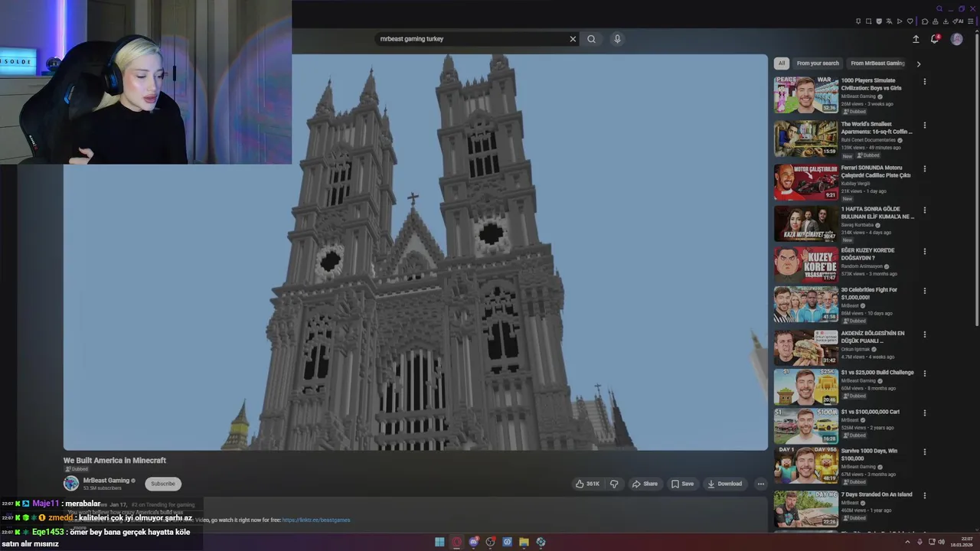
Task: Dislike the video with the thumbs-down icon
Action: (x=613, y=484)
